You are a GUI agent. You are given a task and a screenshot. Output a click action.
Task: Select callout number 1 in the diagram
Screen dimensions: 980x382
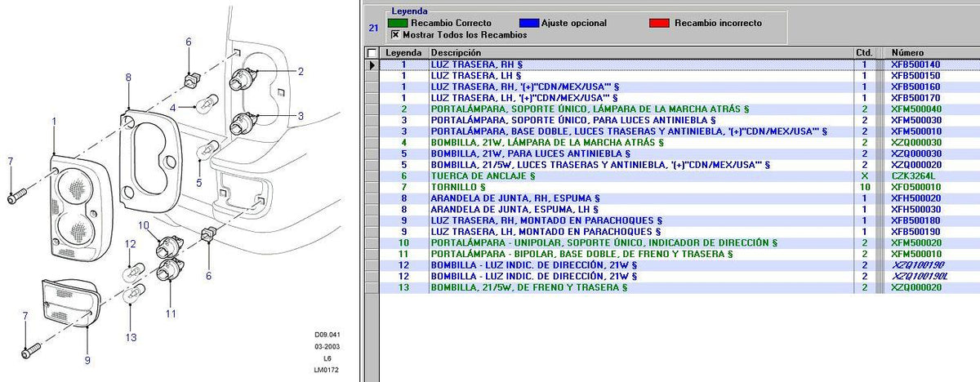coord(54,121)
